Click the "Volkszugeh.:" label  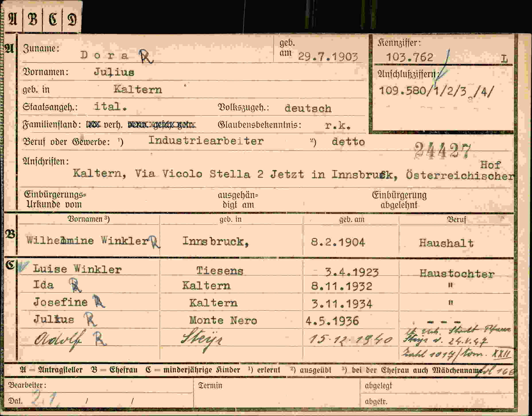click(243, 107)
